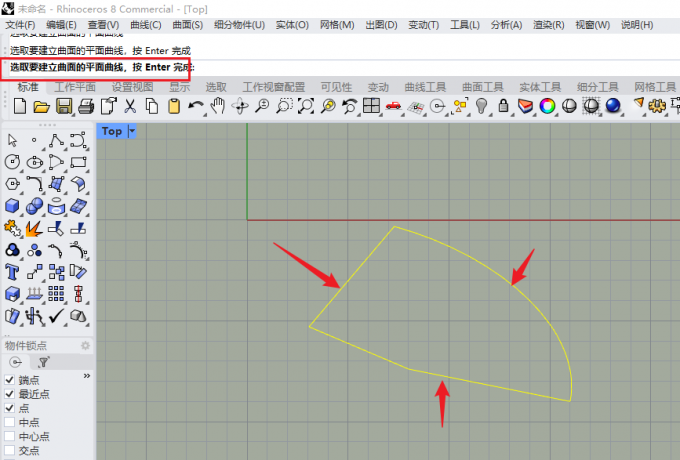Switch to the selection filter tab
Screen dimensions: 680x460
(44, 362)
